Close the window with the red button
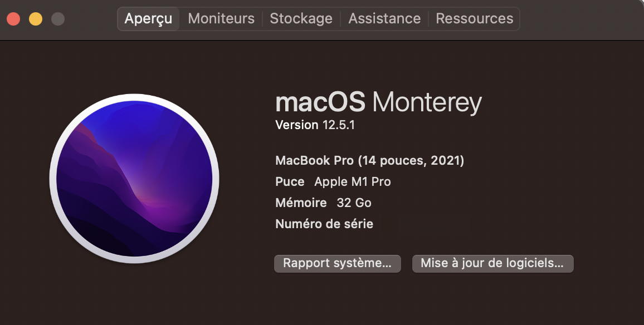644x325 pixels. point(13,19)
